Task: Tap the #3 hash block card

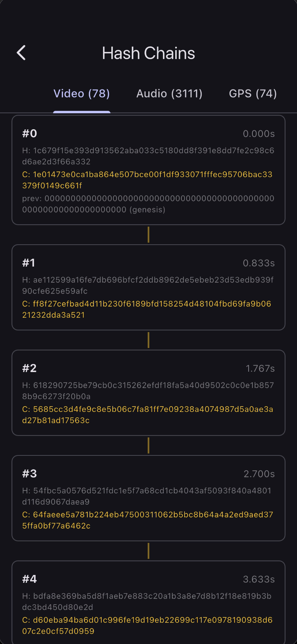Action: [x=148, y=499]
